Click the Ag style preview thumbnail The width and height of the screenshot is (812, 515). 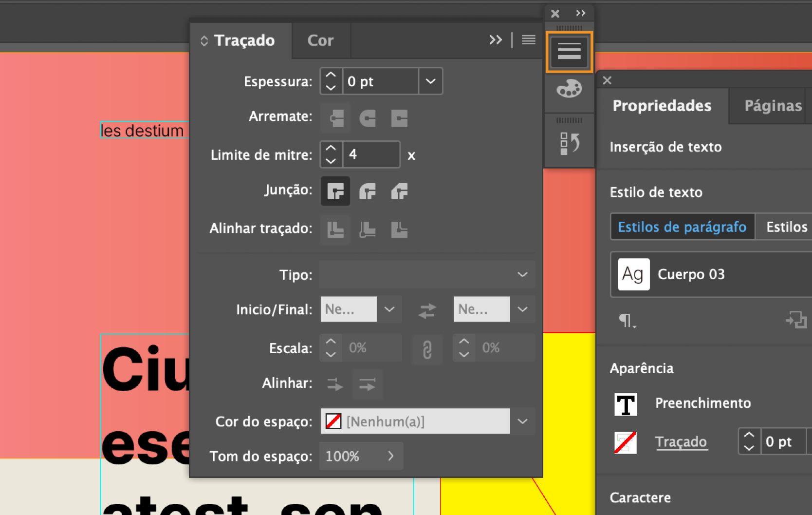(x=633, y=274)
